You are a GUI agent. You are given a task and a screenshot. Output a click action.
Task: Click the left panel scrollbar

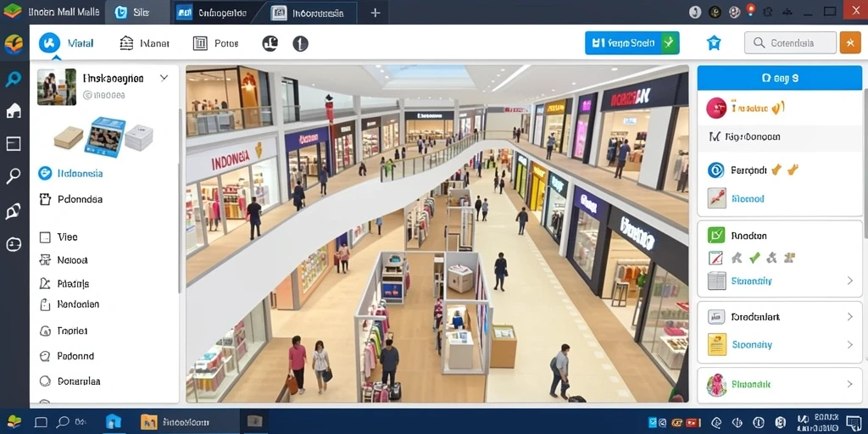(x=179, y=199)
